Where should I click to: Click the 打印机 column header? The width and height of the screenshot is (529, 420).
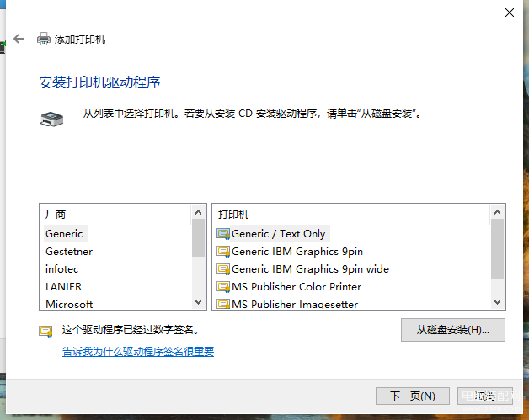(233, 215)
